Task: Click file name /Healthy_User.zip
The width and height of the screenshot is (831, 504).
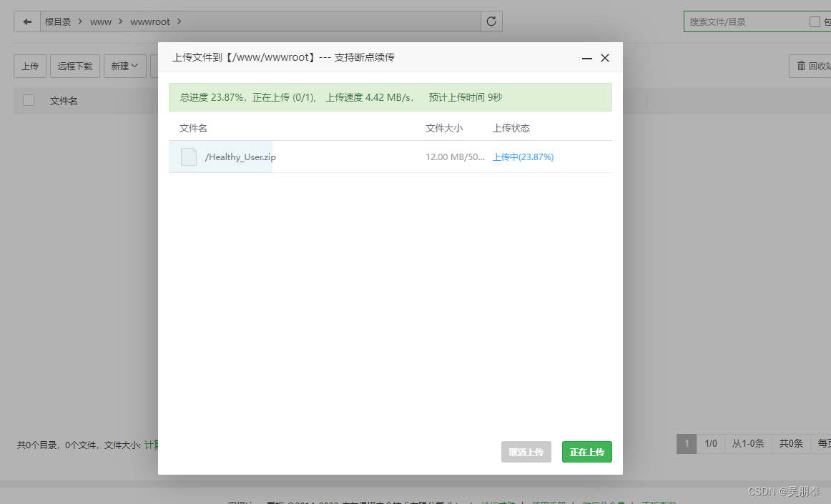Action: 240,157
